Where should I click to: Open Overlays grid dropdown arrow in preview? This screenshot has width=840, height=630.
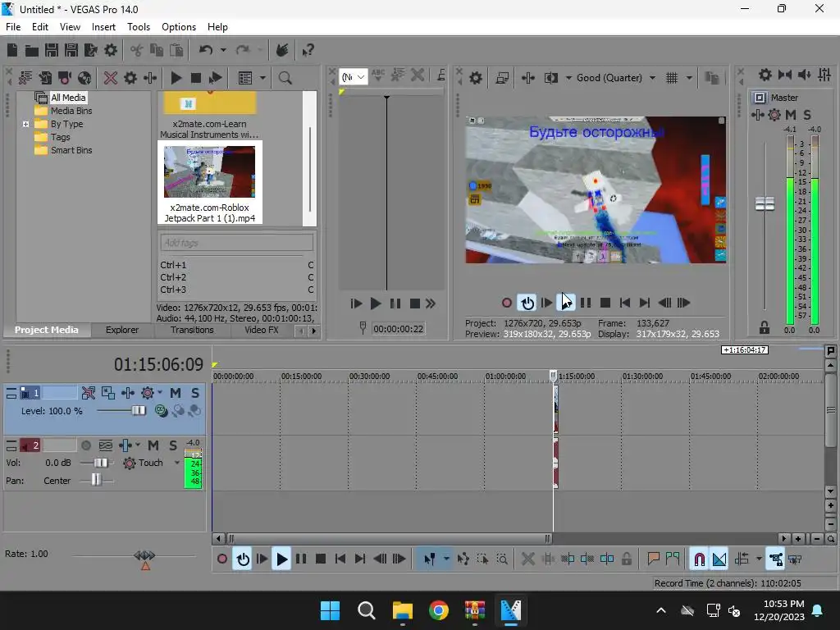689,78
